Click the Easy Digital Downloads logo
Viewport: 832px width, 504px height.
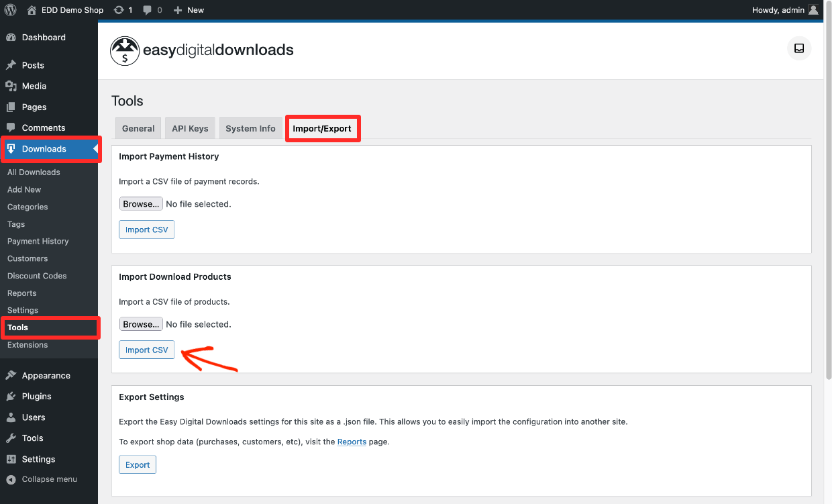[202, 50]
